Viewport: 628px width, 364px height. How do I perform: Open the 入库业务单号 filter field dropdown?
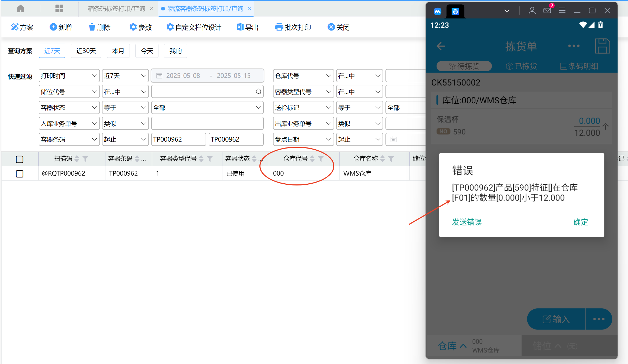pos(69,123)
